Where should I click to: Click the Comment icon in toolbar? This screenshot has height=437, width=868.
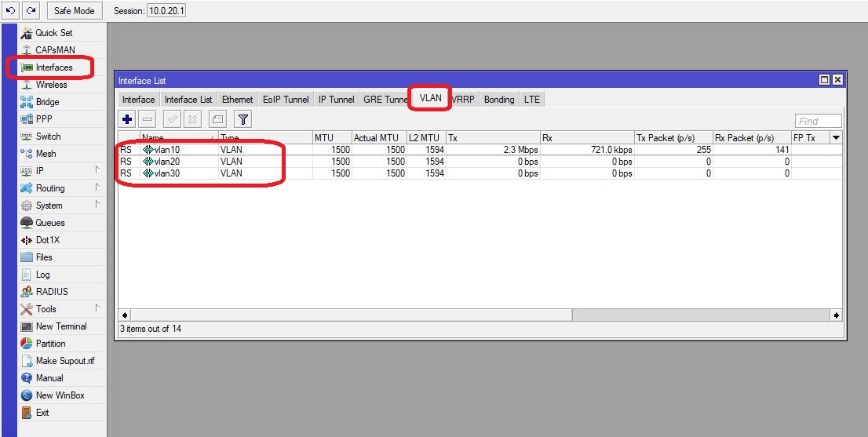(x=217, y=119)
